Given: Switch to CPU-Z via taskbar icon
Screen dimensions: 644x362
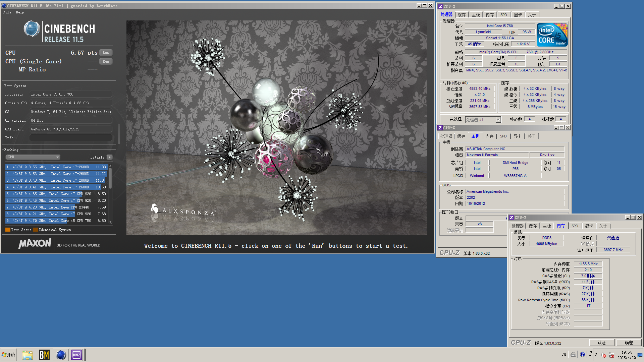Looking at the screenshot, I should (77, 355).
